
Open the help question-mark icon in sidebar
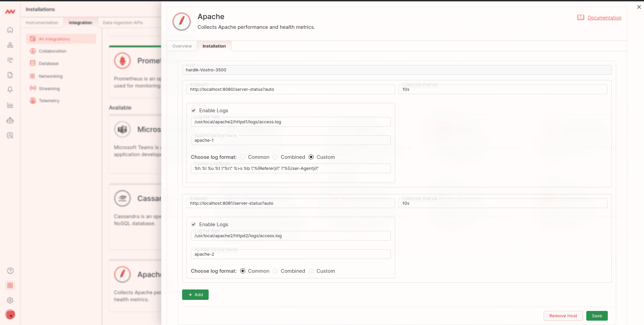[10, 270]
